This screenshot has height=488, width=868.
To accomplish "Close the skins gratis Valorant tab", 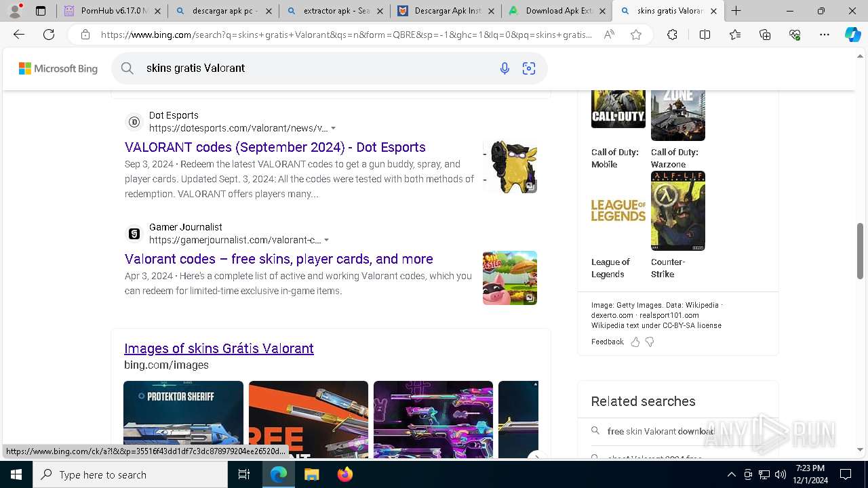I will 713,11.
